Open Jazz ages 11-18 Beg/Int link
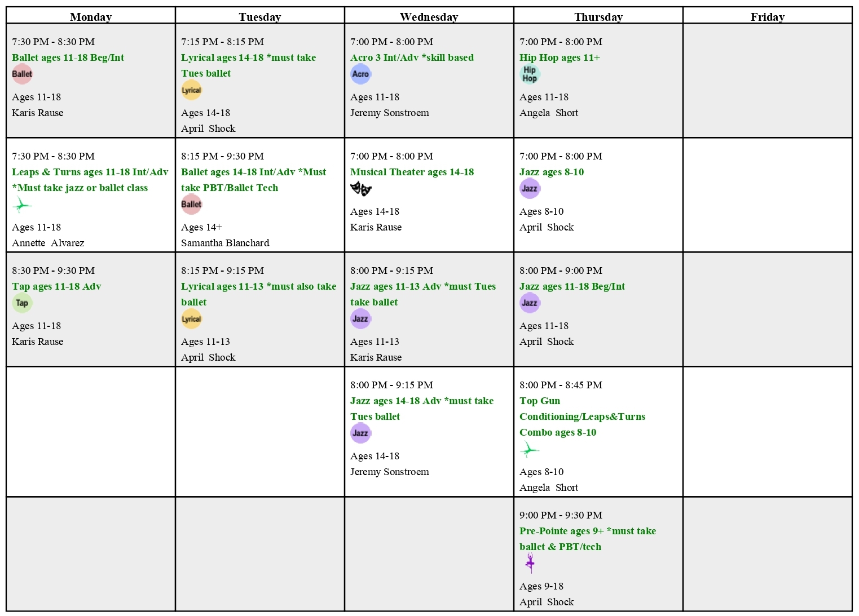 point(572,286)
